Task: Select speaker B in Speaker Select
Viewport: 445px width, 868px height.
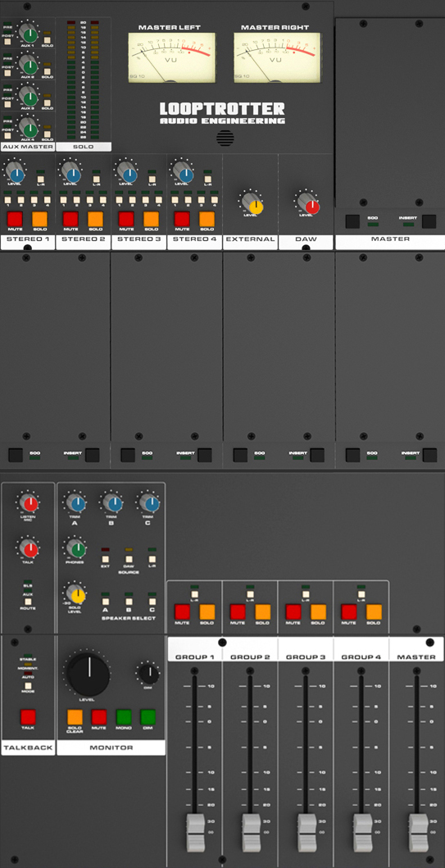Action: click(x=129, y=601)
